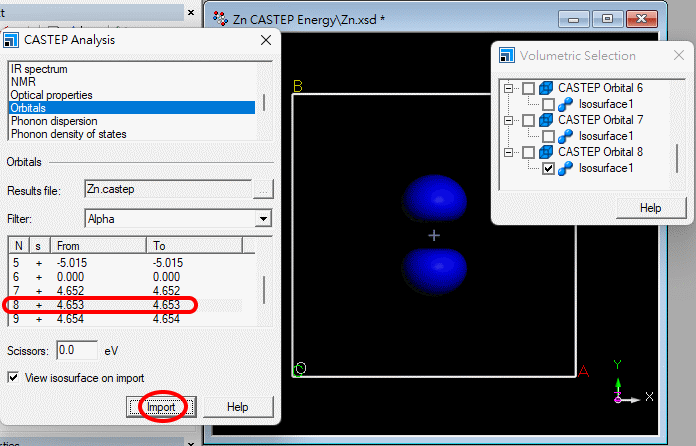Click the CASTEP Orbital 7 cube icon

546,120
